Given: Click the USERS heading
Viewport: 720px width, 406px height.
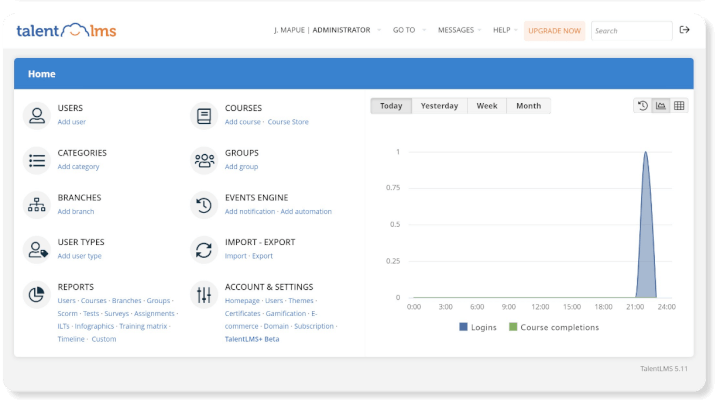Looking at the screenshot, I should (70, 108).
